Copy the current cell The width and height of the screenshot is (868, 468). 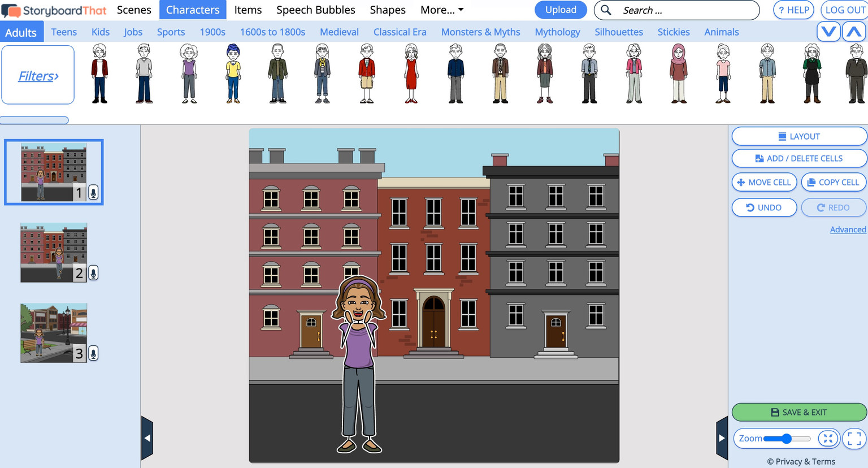click(x=834, y=182)
